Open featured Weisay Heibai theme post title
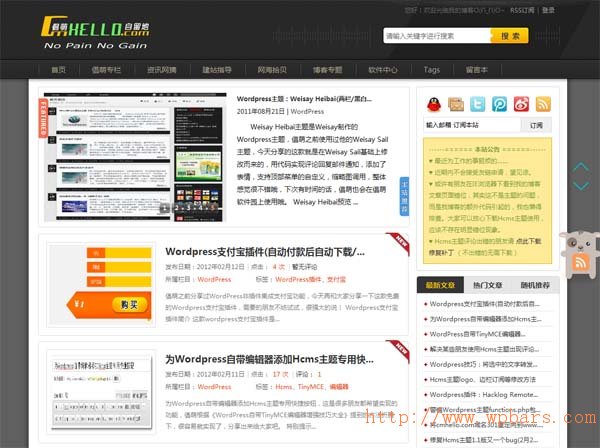 coord(304,99)
